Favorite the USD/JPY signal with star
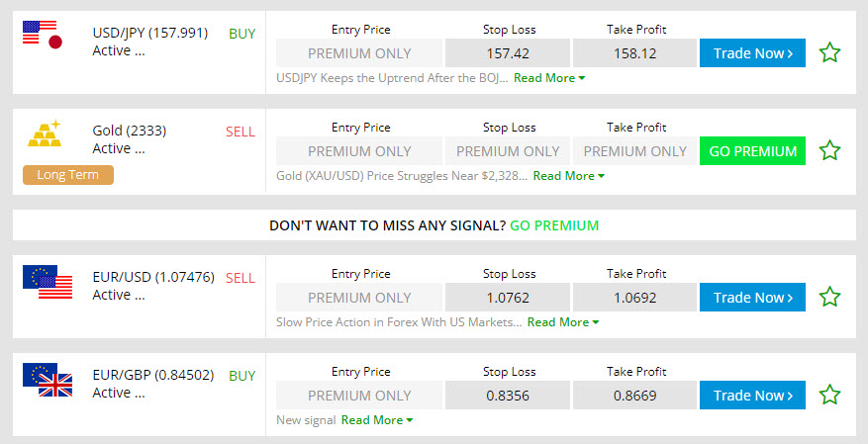The height and width of the screenshot is (444, 868). click(x=829, y=53)
